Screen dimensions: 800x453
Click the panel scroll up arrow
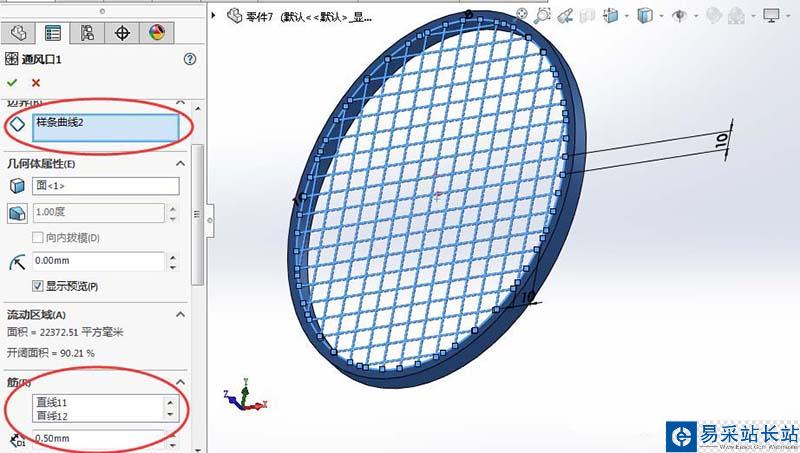pos(197,108)
